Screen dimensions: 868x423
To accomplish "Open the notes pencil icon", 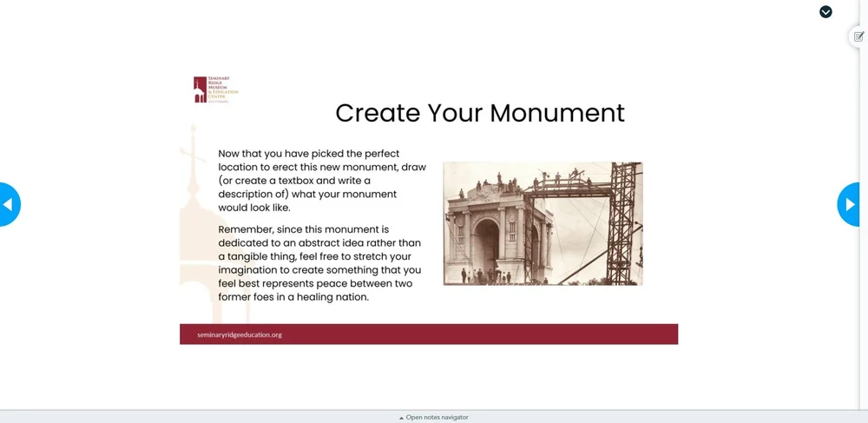I will (x=858, y=36).
